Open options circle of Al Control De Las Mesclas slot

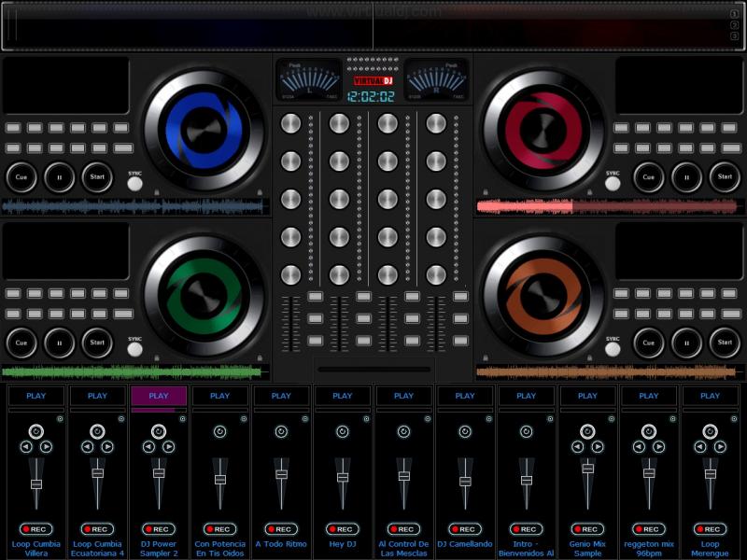coord(428,419)
